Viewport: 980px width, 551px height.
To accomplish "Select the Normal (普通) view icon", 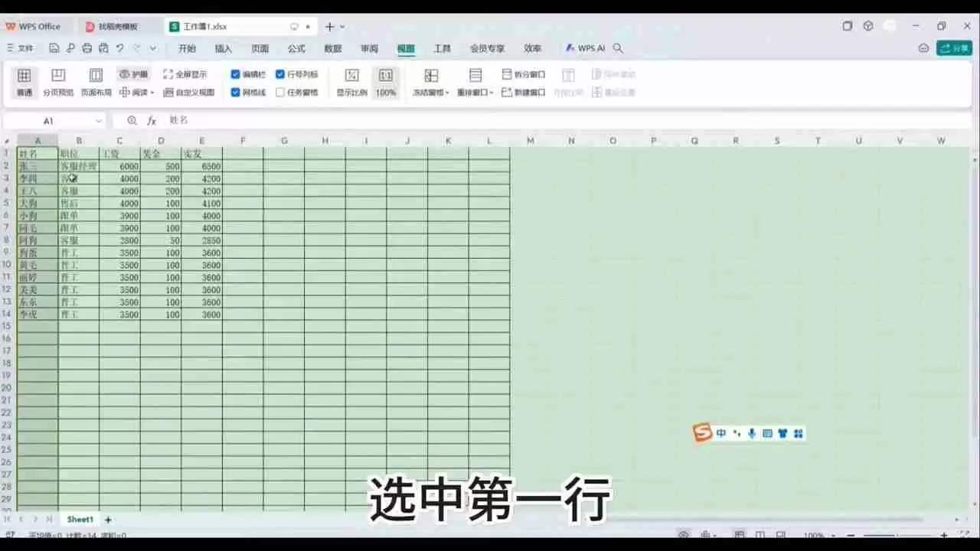I will (24, 80).
